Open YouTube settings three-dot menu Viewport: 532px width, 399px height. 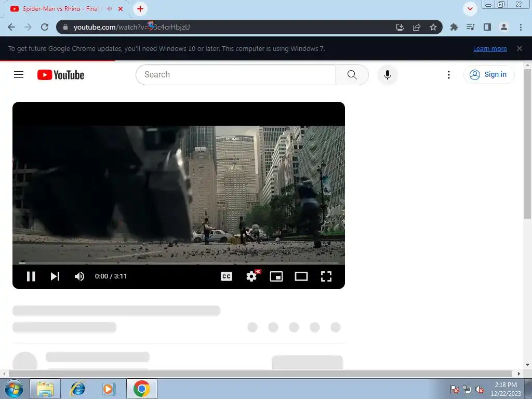click(448, 75)
